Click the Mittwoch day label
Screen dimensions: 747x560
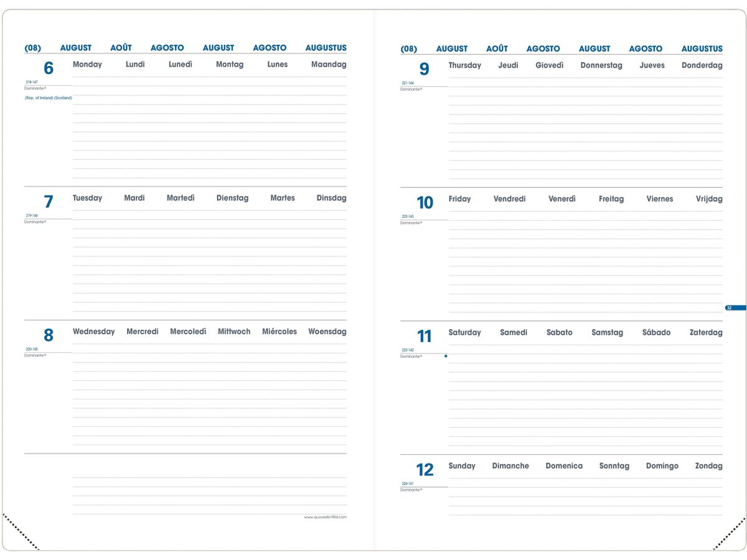pos(234,332)
